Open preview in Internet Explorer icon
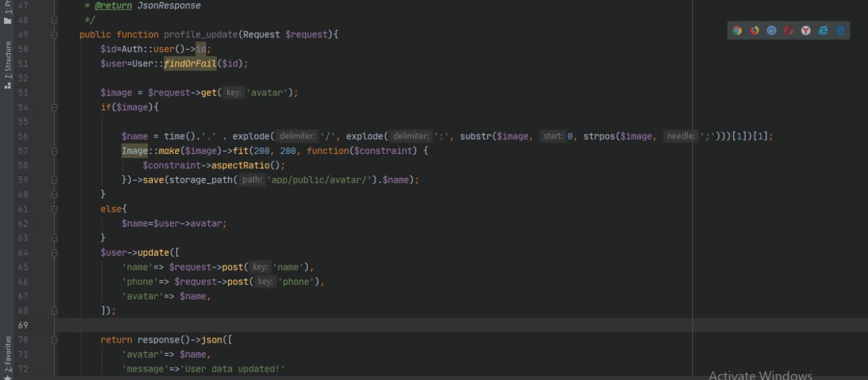Screen dimensions: 868x380 823,31
